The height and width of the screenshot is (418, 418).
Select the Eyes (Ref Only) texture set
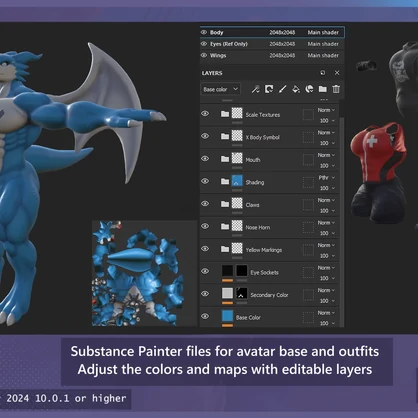(x=272, y=44)
